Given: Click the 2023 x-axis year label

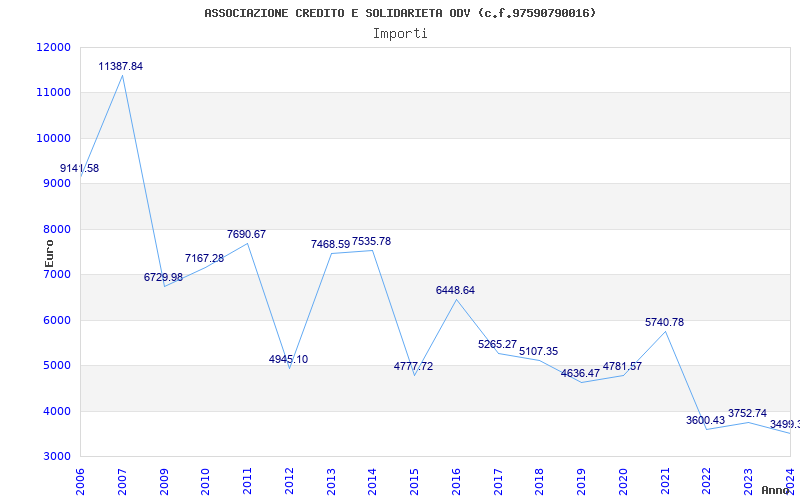Looking at the screenshot, I should pyautogui.click(x=748, y=482).
